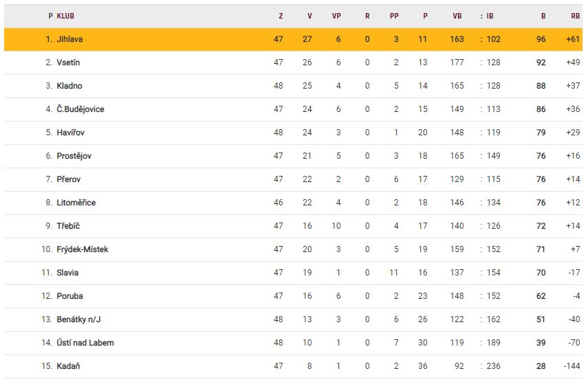Click Ústí nad Labem team name
The height and width of the screenshot is (384, 588).
pyautogui.click(x=85, y=343)
